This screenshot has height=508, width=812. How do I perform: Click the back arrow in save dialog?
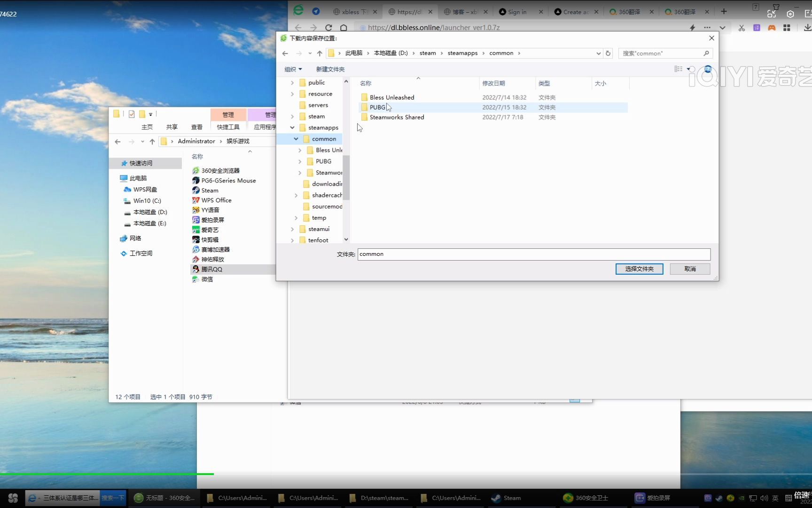(285, 53)
